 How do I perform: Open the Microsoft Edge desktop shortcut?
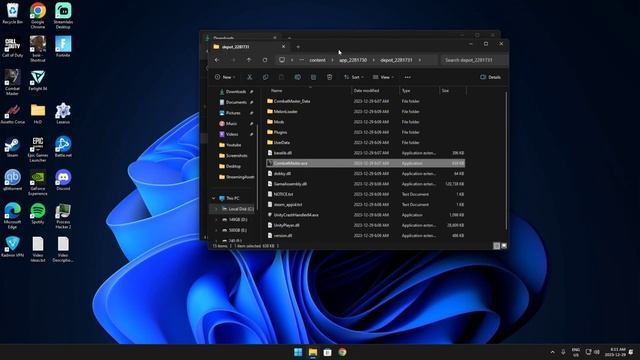[x=12, y=216]
